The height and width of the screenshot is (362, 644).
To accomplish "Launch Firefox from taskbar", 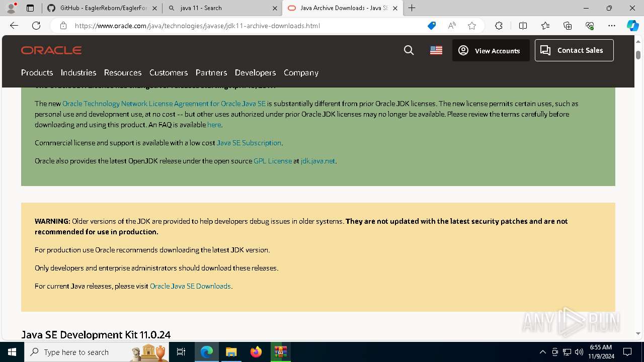I will (256, 352).
